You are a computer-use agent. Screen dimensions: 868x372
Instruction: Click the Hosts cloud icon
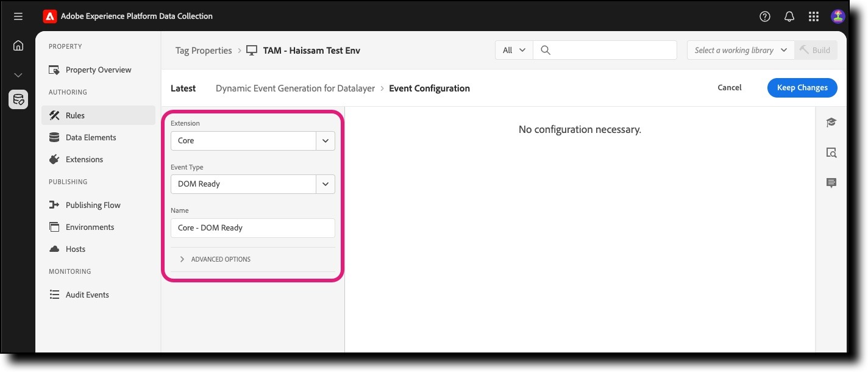(54, 249)
